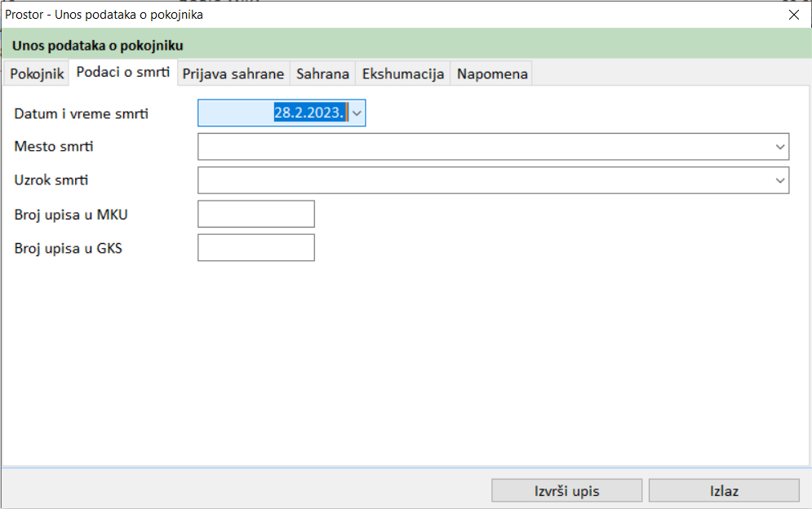Click the window title bar text
The image size is (812, 509).
point(104,14)
